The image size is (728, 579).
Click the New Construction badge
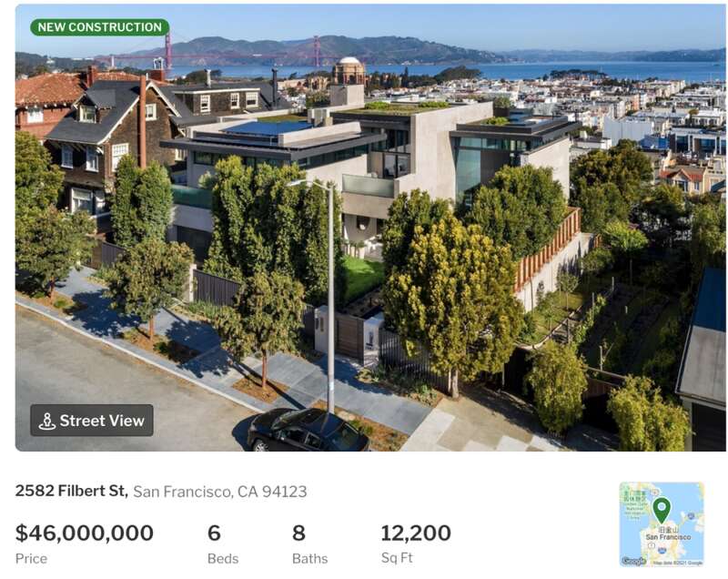click(x=99, y=27)
